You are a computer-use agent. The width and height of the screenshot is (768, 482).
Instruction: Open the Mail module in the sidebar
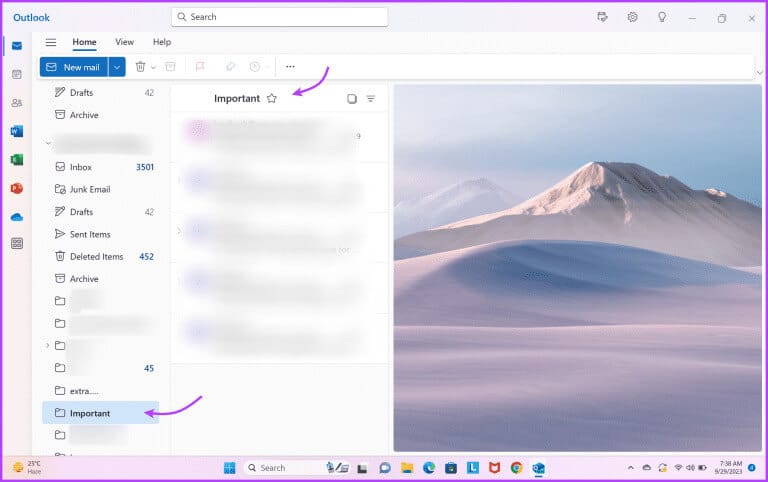coord(17,46)
